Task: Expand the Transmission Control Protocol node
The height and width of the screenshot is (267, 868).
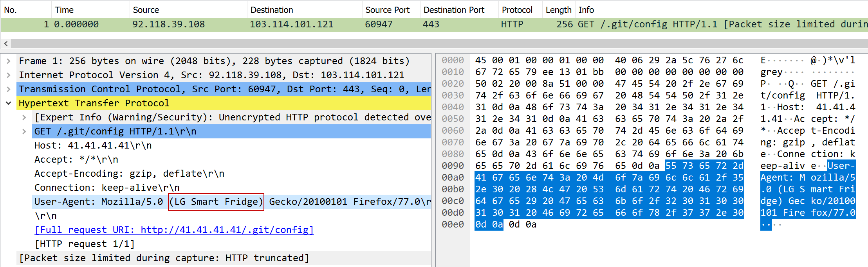Action: (8, 89)
